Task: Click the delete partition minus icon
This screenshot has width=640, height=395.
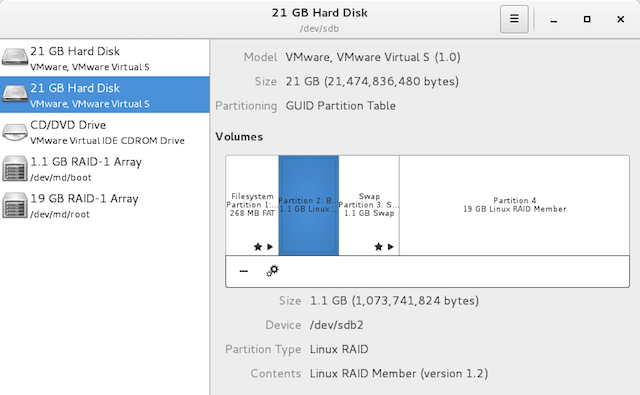Action: point(244,271)
